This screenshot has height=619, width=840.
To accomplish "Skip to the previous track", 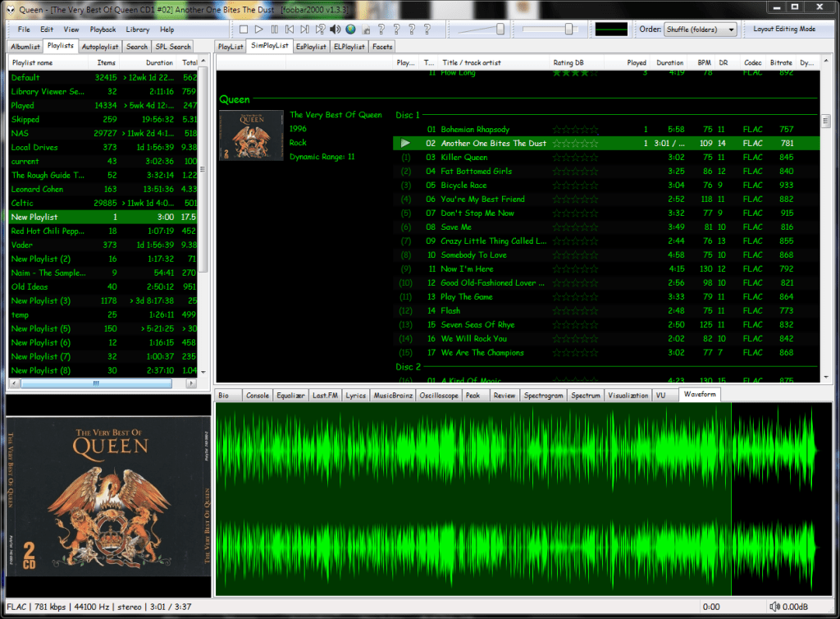I will pyautogui.click(x=290, y=30).
